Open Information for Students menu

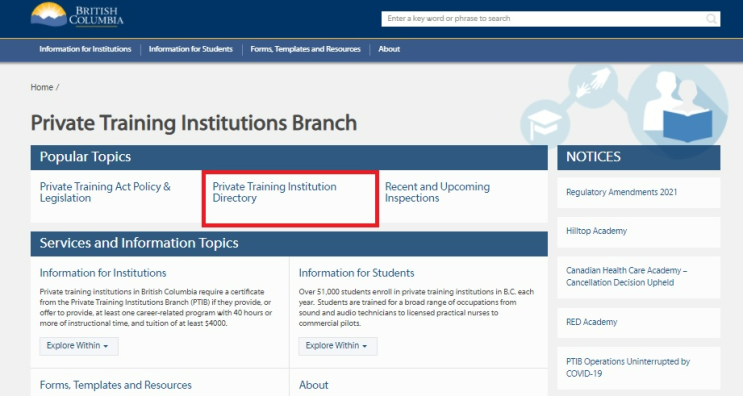coord(190,49)
